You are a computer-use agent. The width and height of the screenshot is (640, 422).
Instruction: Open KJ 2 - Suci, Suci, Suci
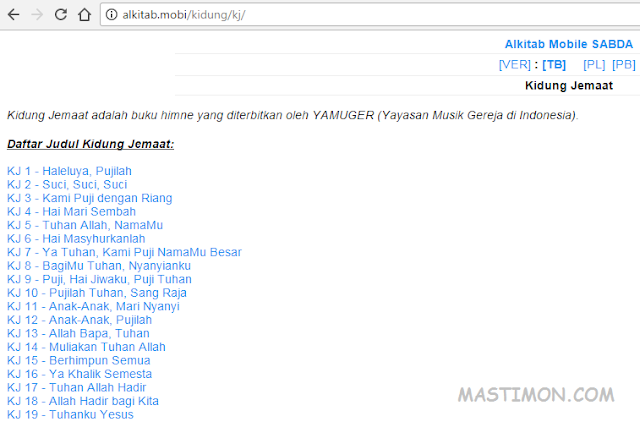point(67,184)
